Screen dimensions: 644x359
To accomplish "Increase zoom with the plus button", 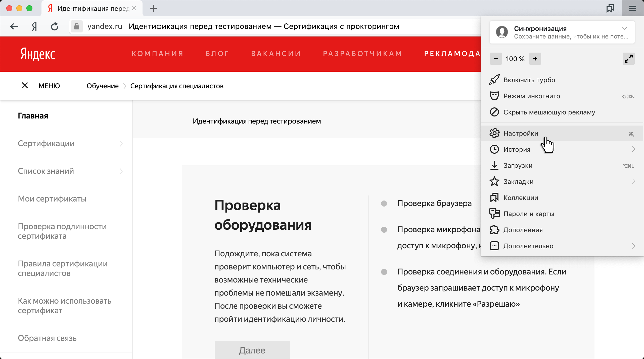I will click(x=535, y=59).
